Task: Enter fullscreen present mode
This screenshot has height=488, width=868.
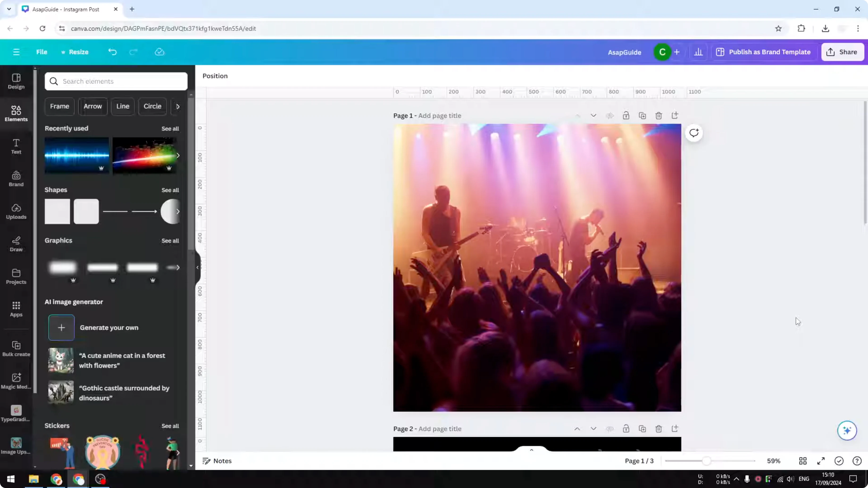Action: (x=821, y=461)
